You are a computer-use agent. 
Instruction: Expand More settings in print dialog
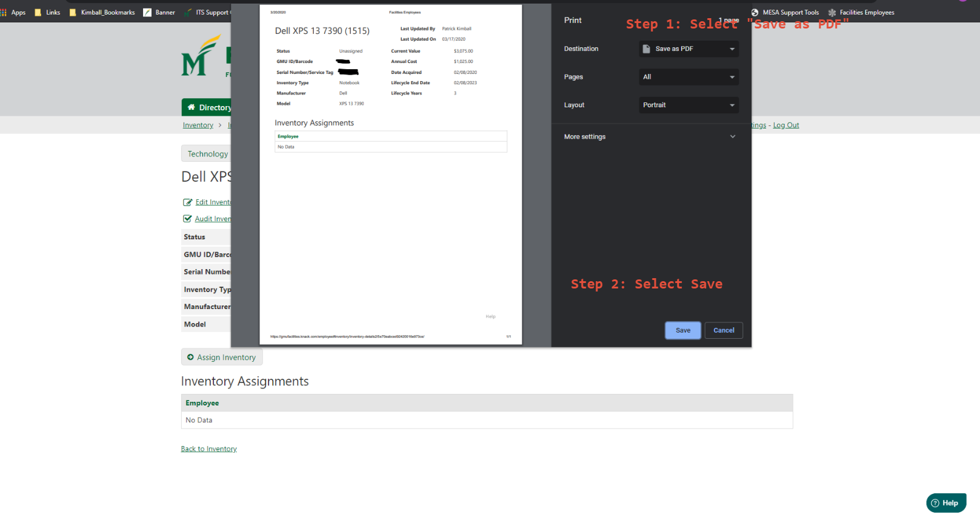[650, 137]
